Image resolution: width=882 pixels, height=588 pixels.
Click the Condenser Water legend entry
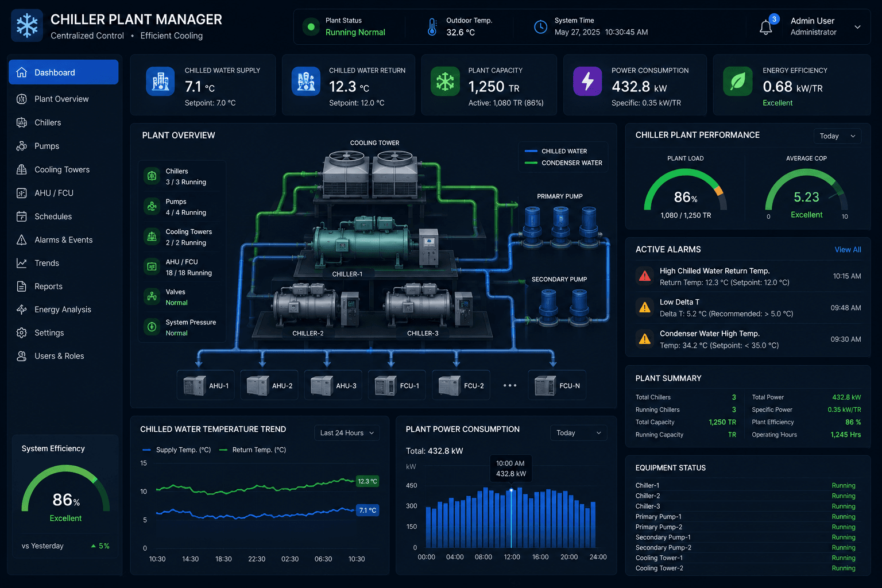(x=563, y=163)
